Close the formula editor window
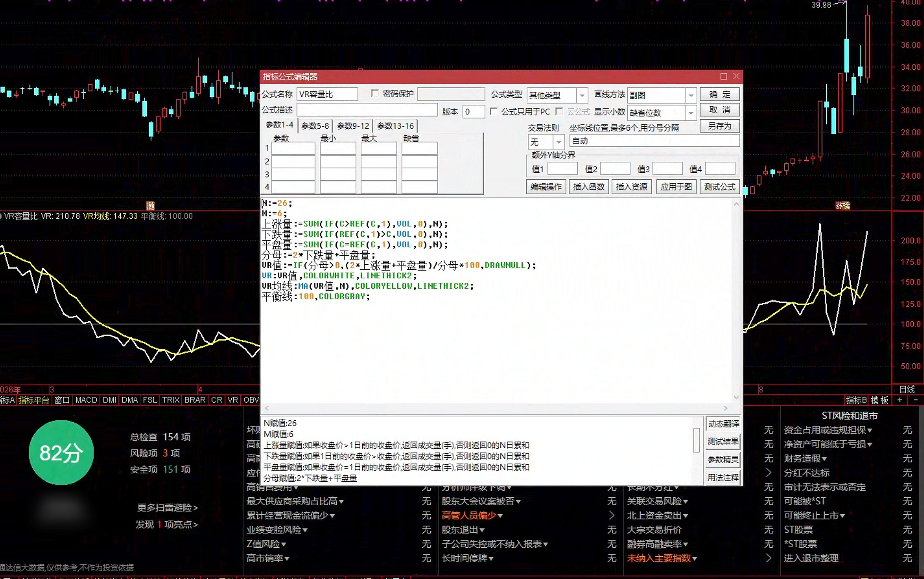Viewport: 924px width, 579px height. click(x=736, y=76)
